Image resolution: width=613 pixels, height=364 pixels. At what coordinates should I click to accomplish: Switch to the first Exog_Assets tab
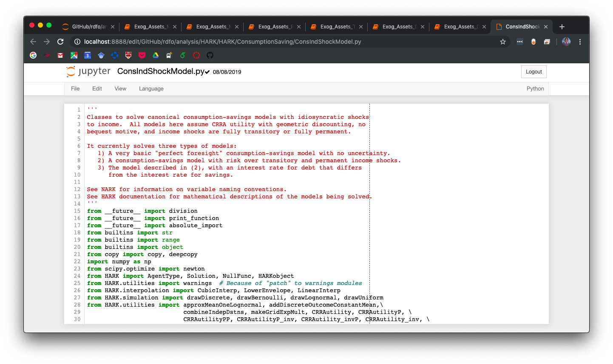[x=149, y=26]
